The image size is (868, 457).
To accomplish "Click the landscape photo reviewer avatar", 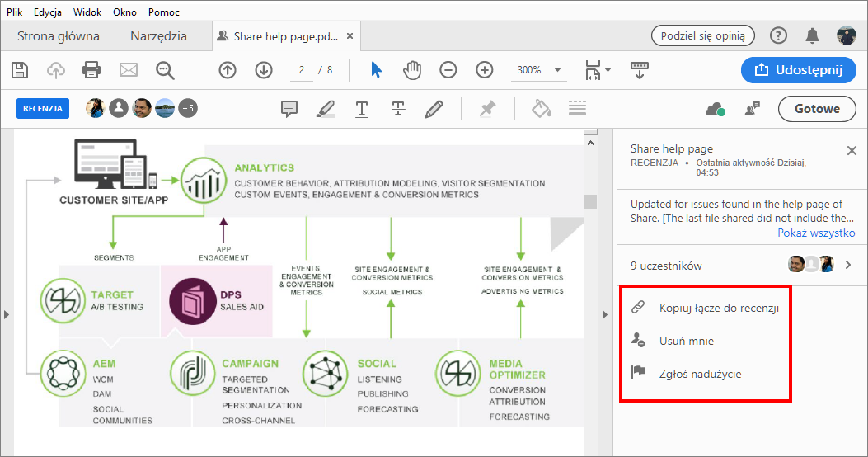I will 165,109.
